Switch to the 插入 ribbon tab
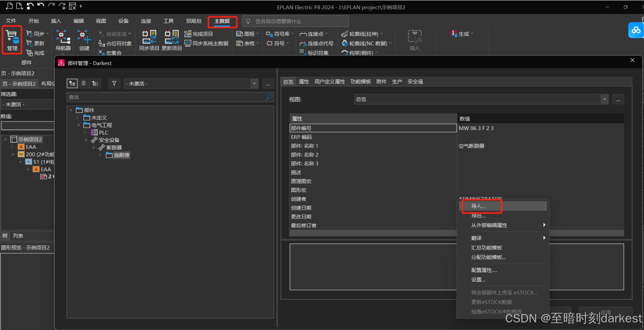This screenshot has width=644, height=330. (56, 21)
